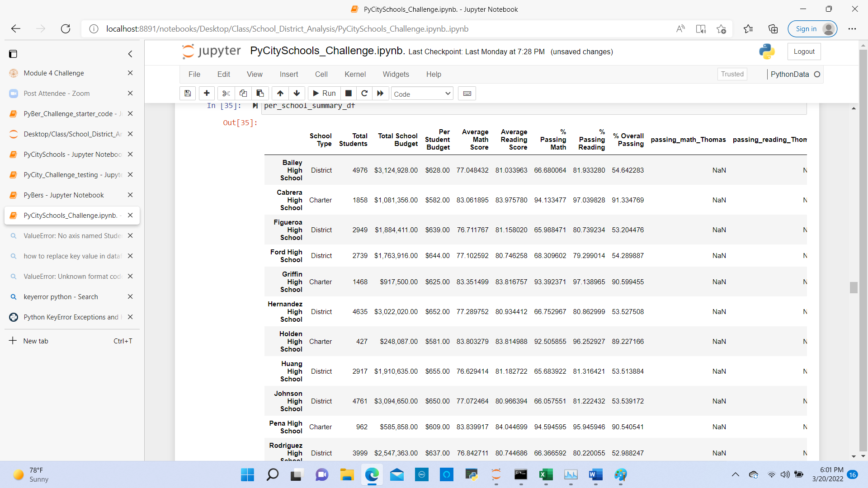Open Windows Start menu
Screen dimensions: 868x488
coord(247,474)
